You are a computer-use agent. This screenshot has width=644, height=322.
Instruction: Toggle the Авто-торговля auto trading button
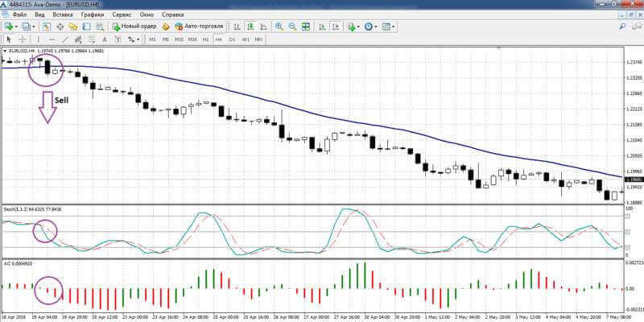pyautogui.click(x=199, y=27)
